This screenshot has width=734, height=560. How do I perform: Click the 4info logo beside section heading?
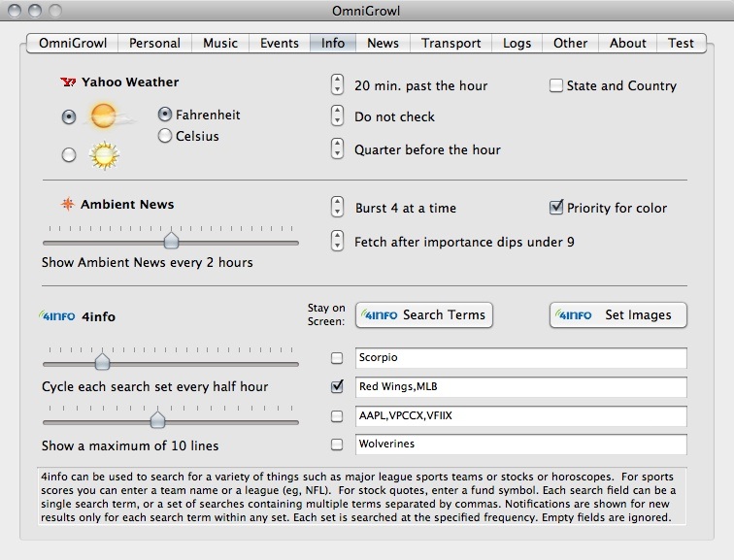point(56,316)
